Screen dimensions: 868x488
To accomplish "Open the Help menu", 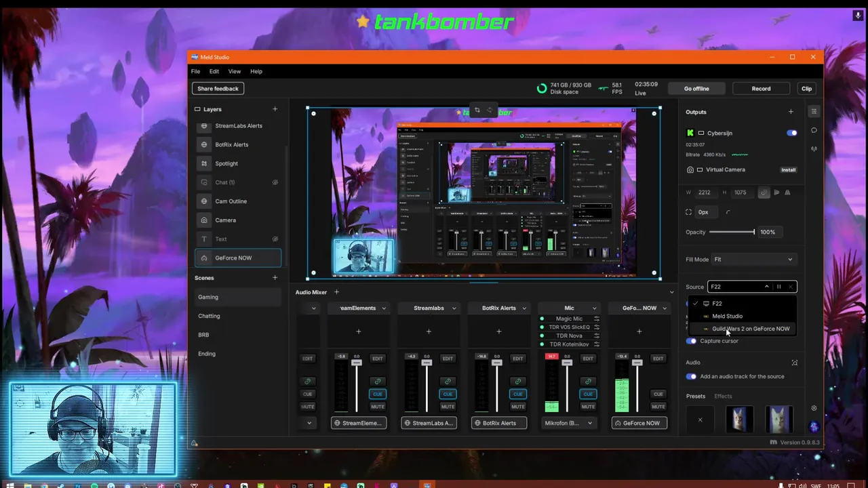I will coord(256,71).
